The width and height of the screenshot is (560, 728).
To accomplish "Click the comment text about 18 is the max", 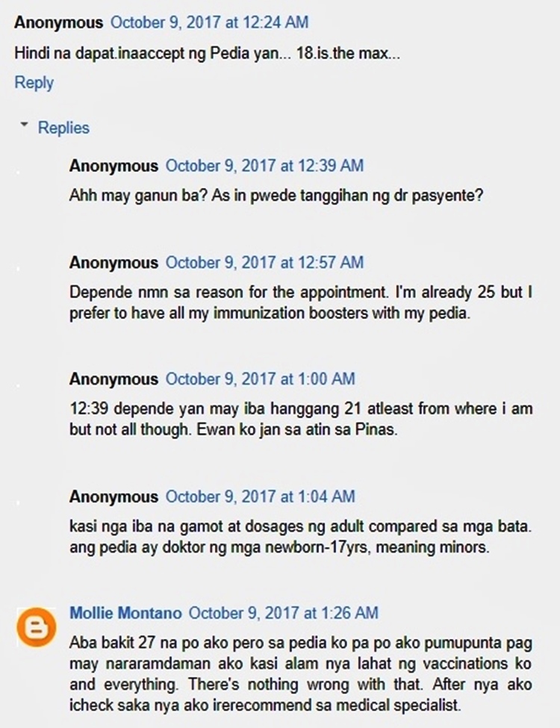I will pyautogui.click(x=207, y=53).
